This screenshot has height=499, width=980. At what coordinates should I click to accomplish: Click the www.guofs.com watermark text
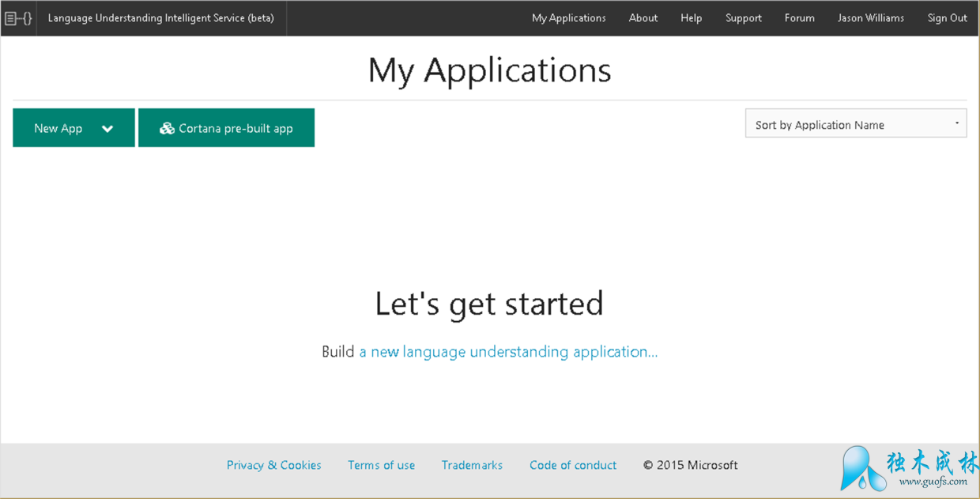[933, 482]
